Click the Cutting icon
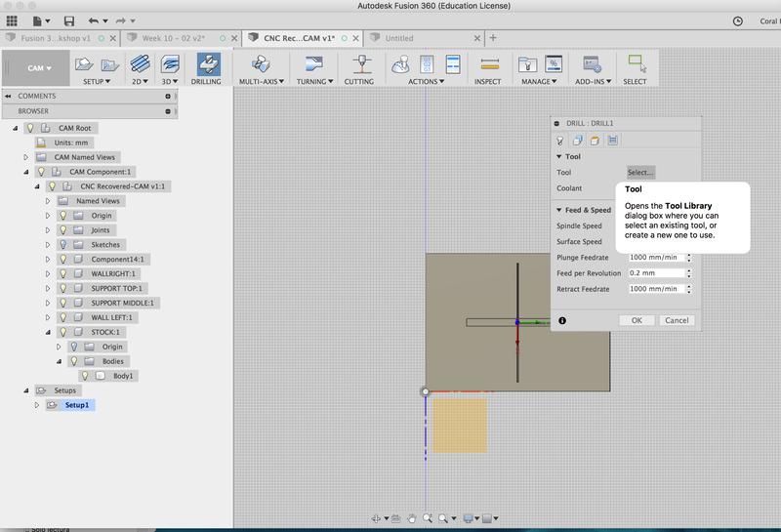Image resolution: width=781 pixels, height=532 pixels. (362, 64)
